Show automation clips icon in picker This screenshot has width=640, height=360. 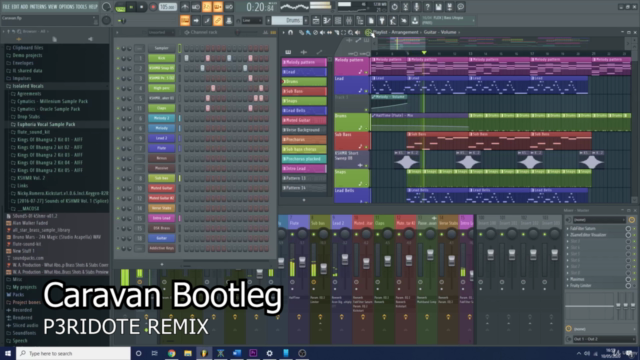[x=319, y=52]
